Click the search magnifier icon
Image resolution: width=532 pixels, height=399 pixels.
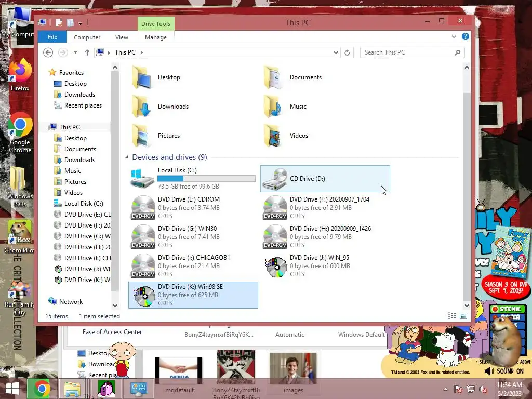coord(457,52)
